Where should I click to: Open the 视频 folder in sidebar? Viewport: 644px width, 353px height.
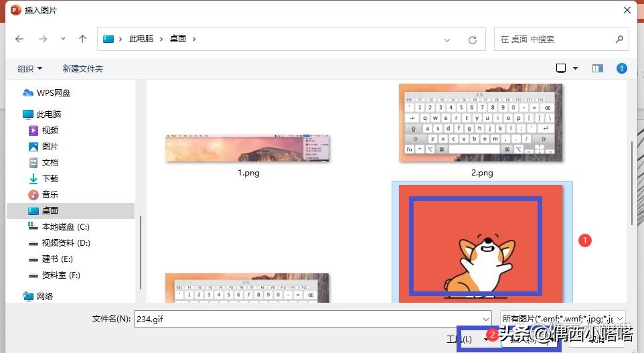[x=50, y=130]
